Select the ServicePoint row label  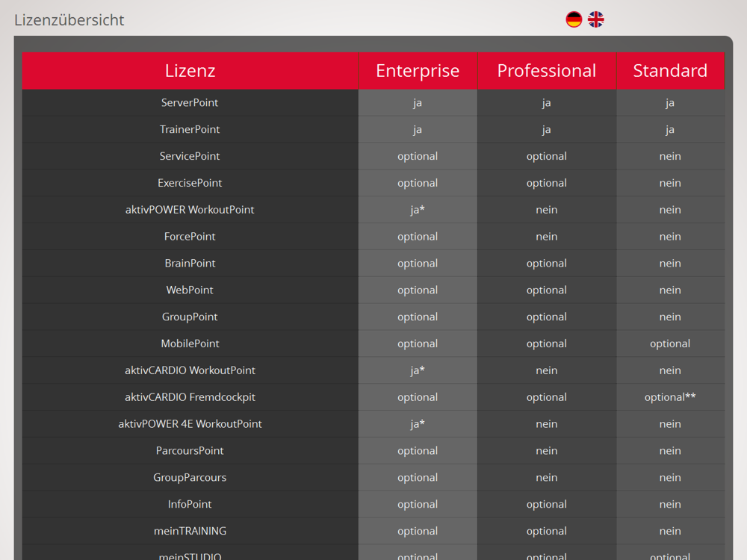click(x=190, y=156)
